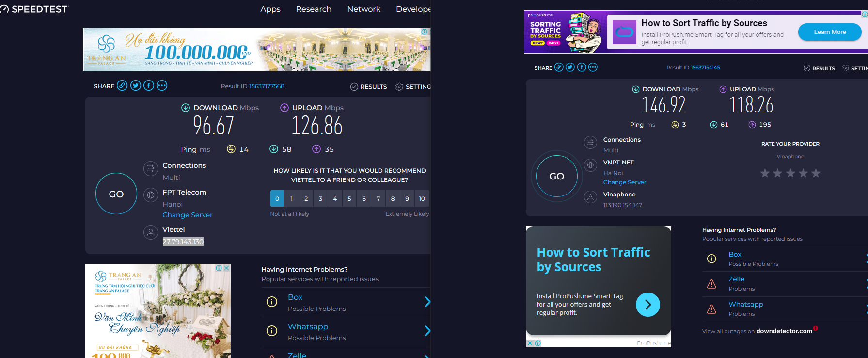Image resolution: width=868 pixels, height=358 pixels.
Task: Open Result ID 15637154145 link
Action: tap(706, 68)
